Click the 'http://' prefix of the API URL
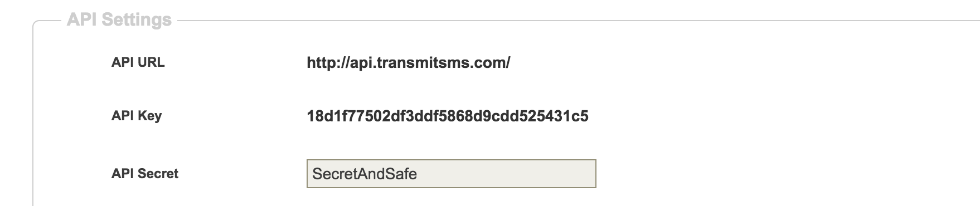 point(328,62)
